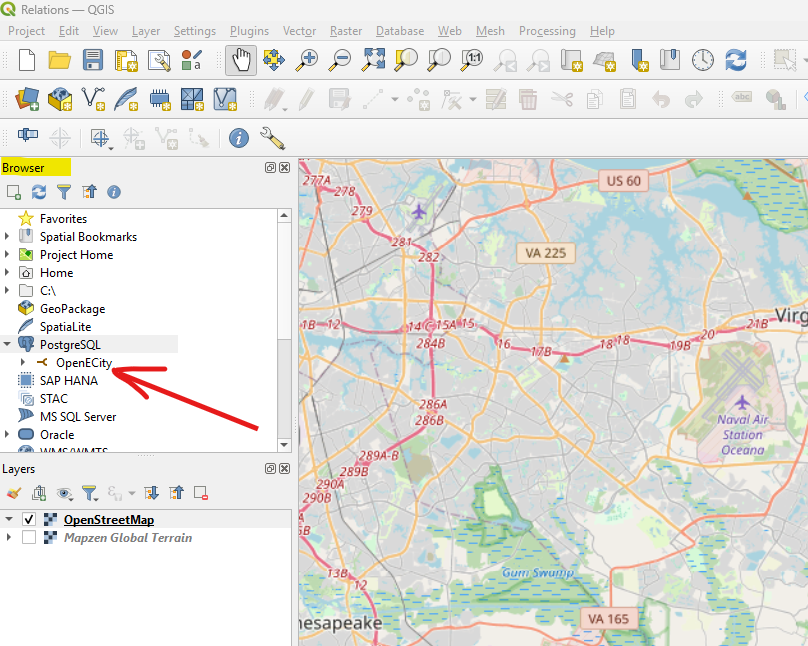Select the Zoom Out magnifier tool

[x=340, y=60]
